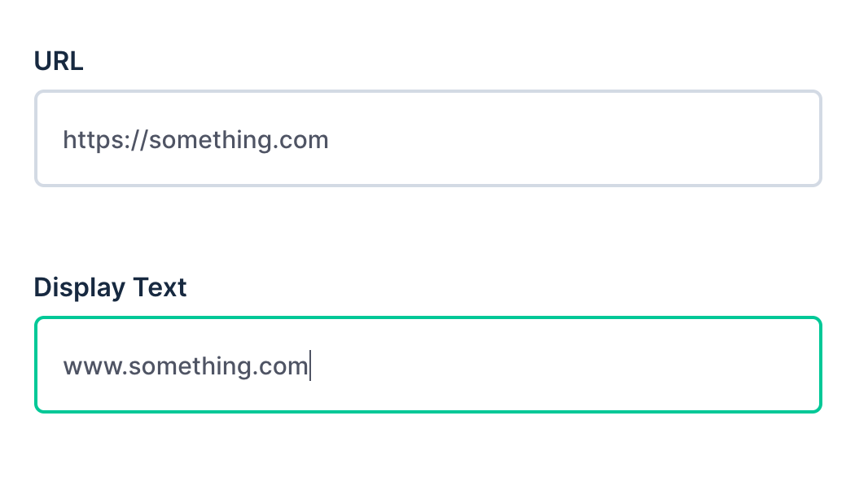Click the green-bordered Display Text box

427,364
